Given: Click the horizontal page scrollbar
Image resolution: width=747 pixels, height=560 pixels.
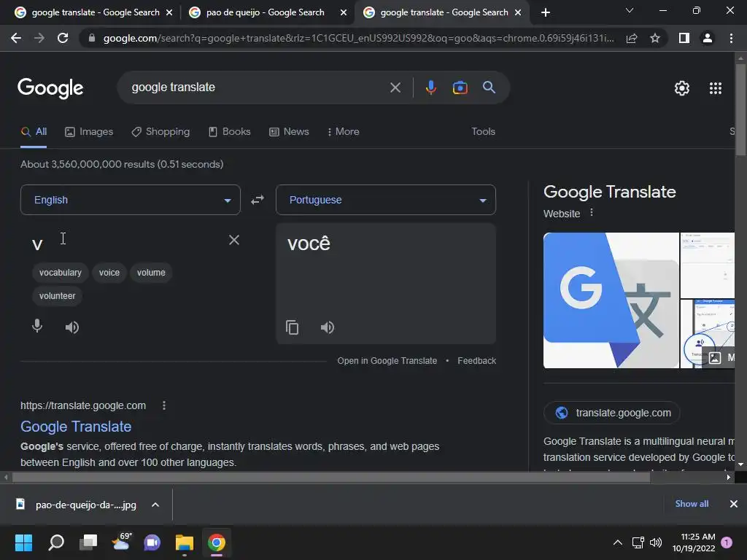Looking at the screenshot, I should coord(331,477).
